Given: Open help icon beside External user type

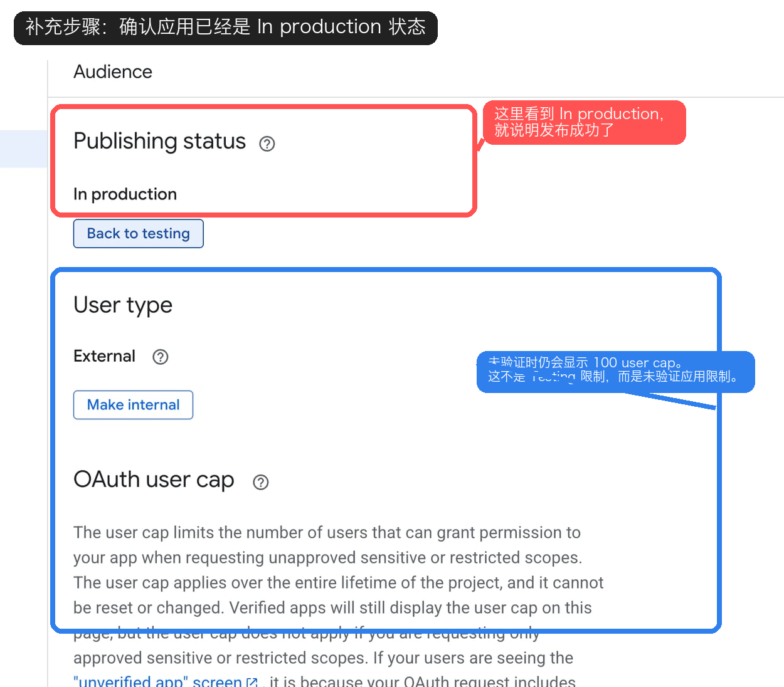Looking at the screenshot, I should tap(161, 357).
